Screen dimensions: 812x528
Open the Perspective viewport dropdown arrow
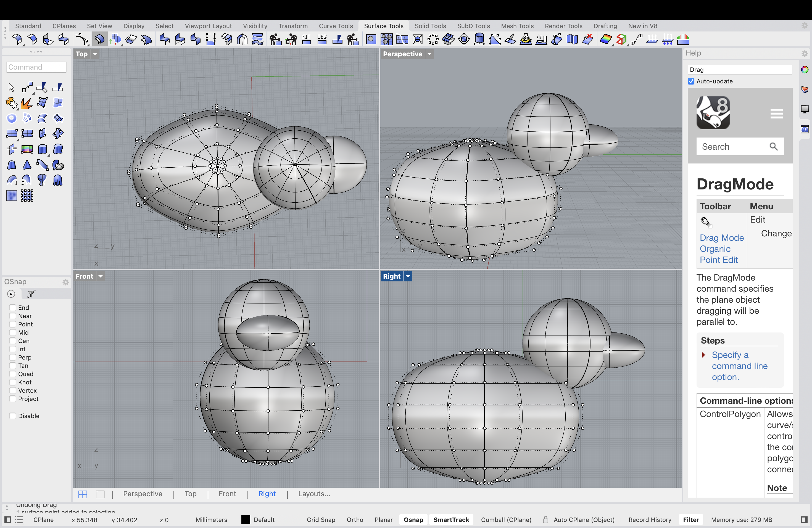[x=429, y=54]
